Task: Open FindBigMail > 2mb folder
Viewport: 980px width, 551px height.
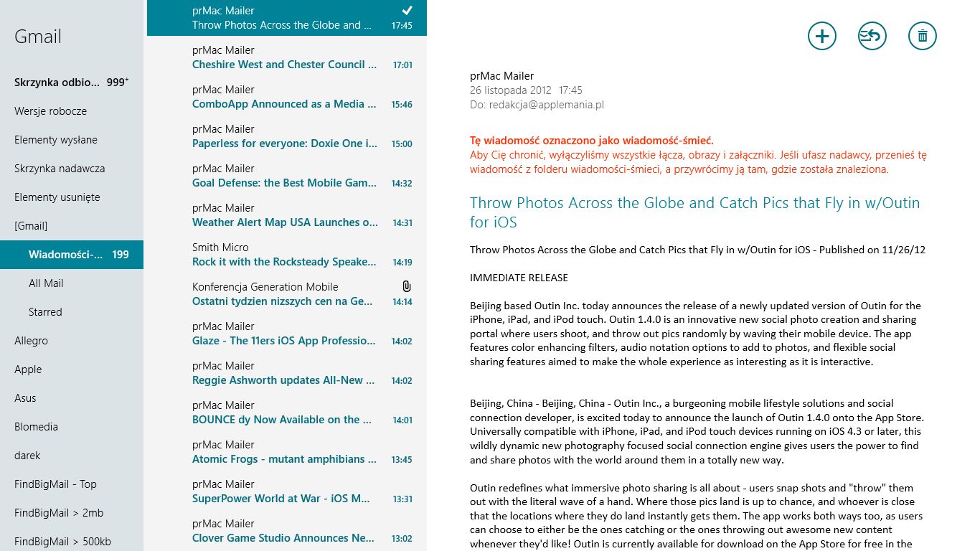Action: coord(72,513)
